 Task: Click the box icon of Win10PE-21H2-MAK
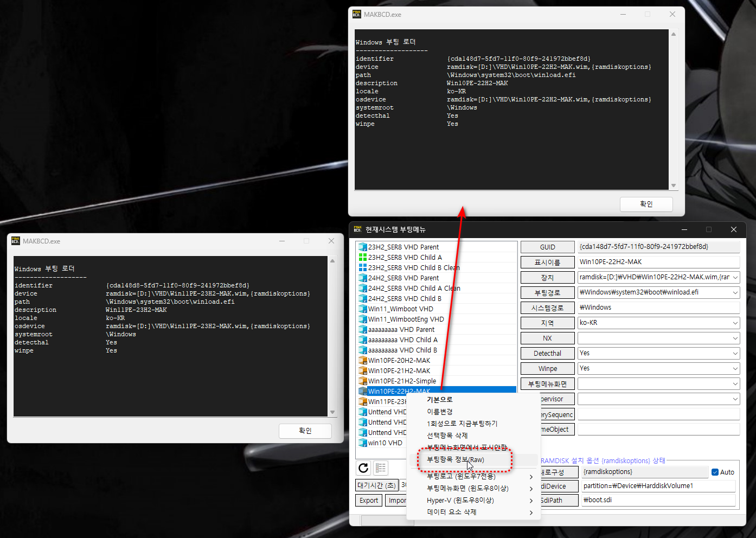pos(363,371)
